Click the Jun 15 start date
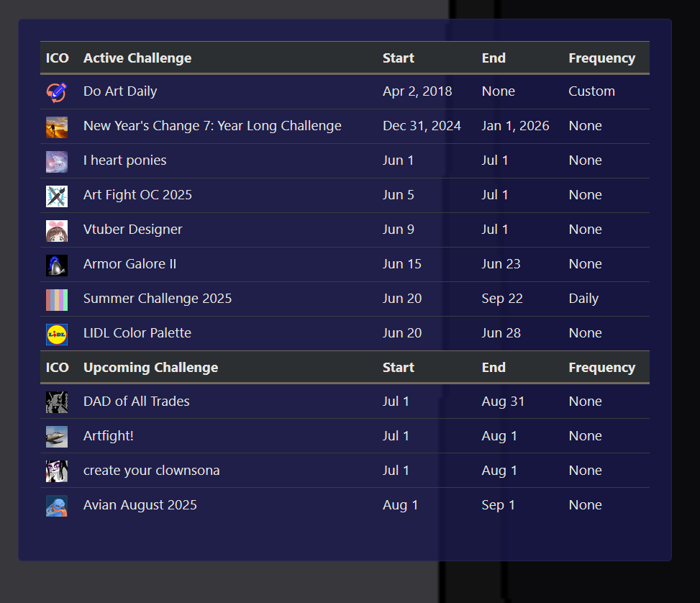 pyautogui.click(x=402, y=264)
